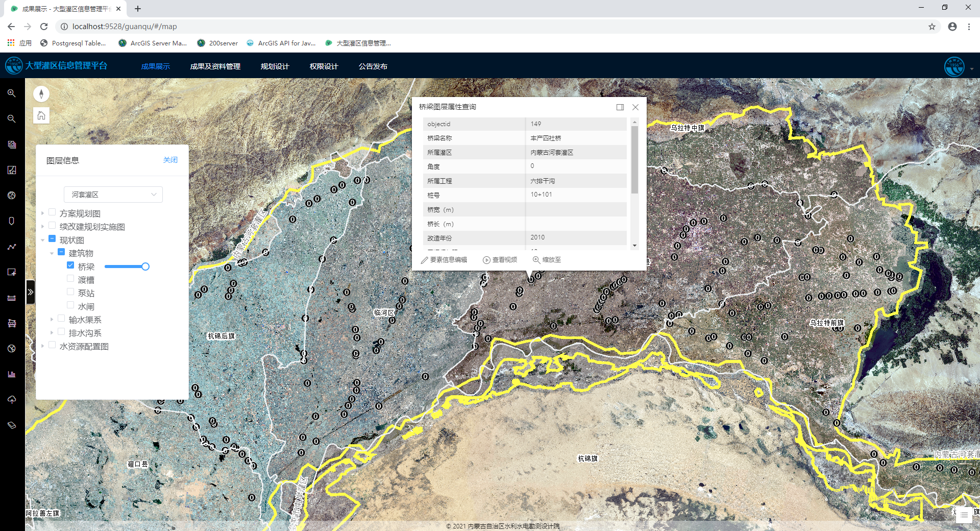Maximize the bridge attribute query popup
The width and height of the screenshot is (980, 531).
[620, 107]
